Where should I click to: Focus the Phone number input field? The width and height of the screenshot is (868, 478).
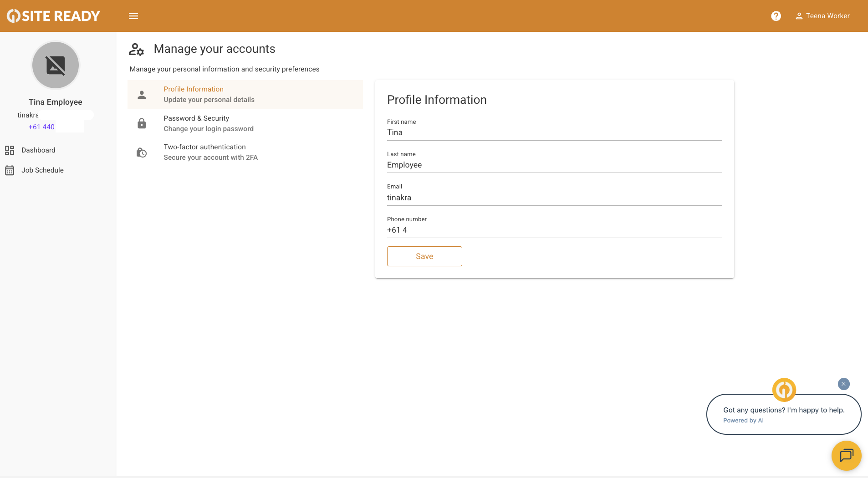tap(554, 230)
